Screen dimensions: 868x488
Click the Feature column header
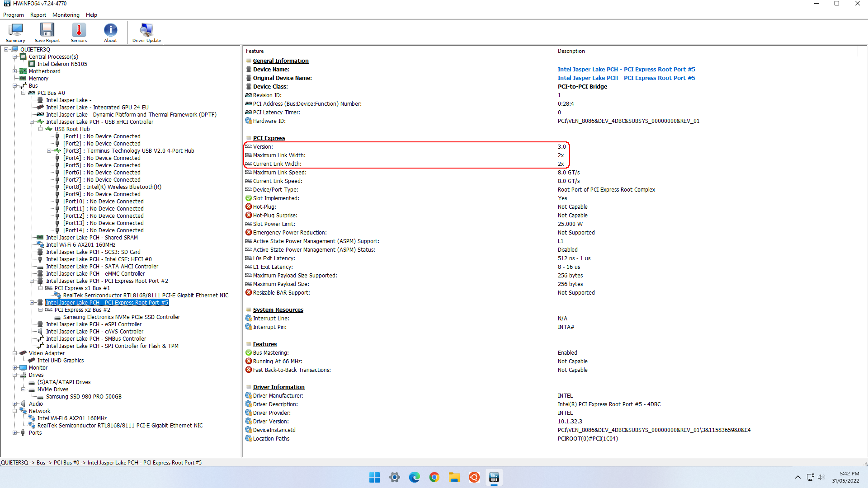click(255, 51)
